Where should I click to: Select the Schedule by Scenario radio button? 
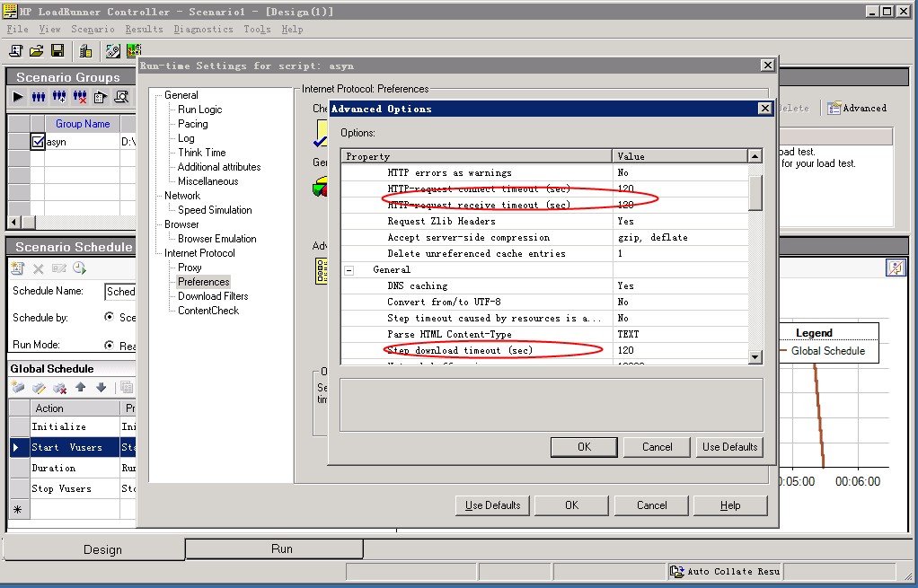(x=109, y=317)
